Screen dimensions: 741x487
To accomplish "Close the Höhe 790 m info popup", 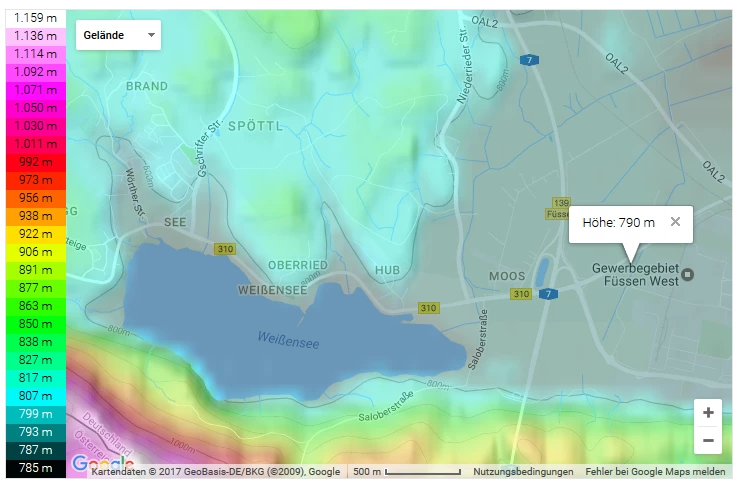I will (x=675, y=222).
